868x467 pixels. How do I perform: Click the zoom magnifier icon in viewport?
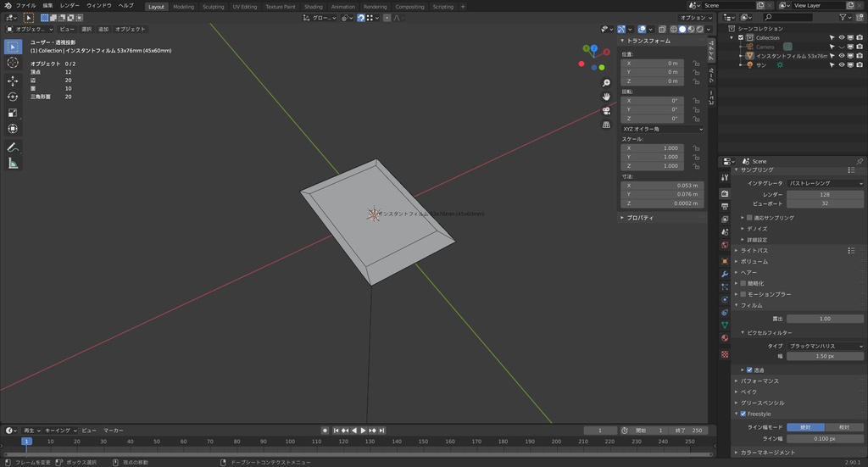[606, 83]
